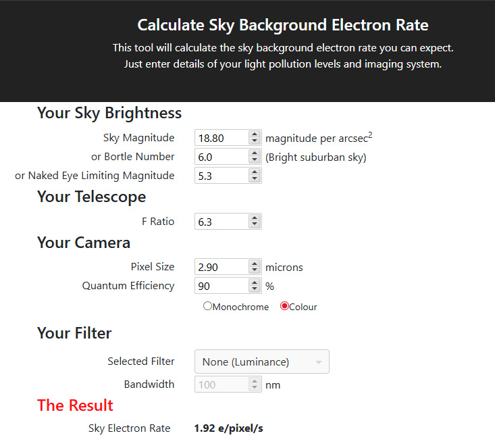The image size is (495, 448).
Task: Click the Bortle Number input field
Action: click(220, 157)
